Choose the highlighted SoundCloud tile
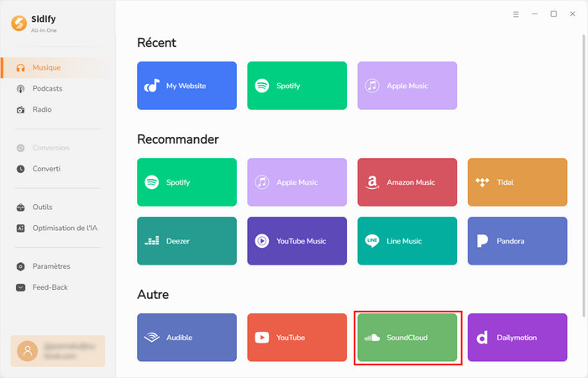 (407, 338)
